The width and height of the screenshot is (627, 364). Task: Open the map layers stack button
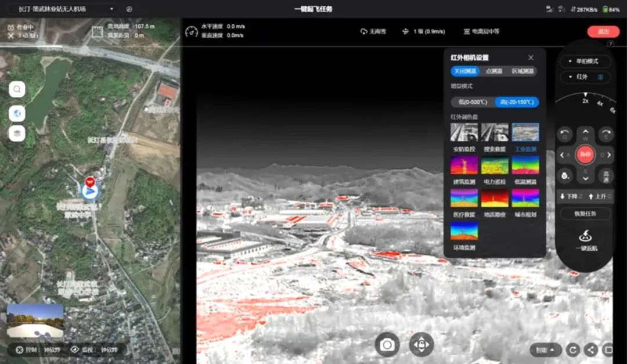pyautogui.click(x=17, y=133)
